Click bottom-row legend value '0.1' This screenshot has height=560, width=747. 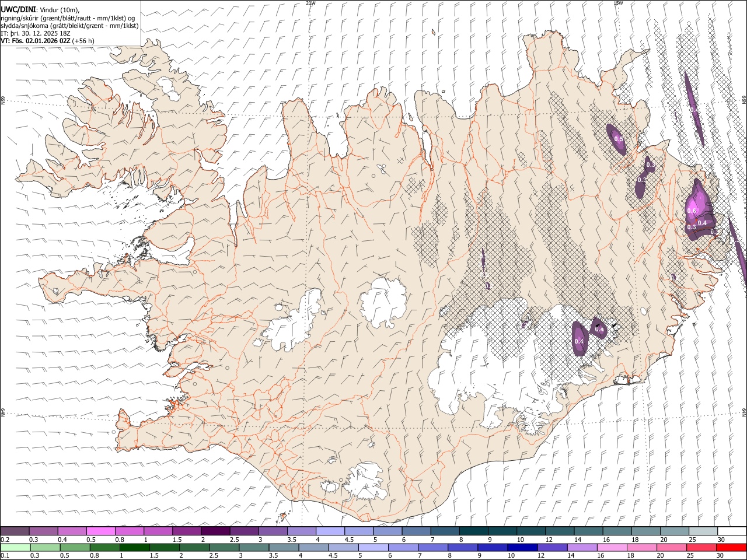pos(5,556)
